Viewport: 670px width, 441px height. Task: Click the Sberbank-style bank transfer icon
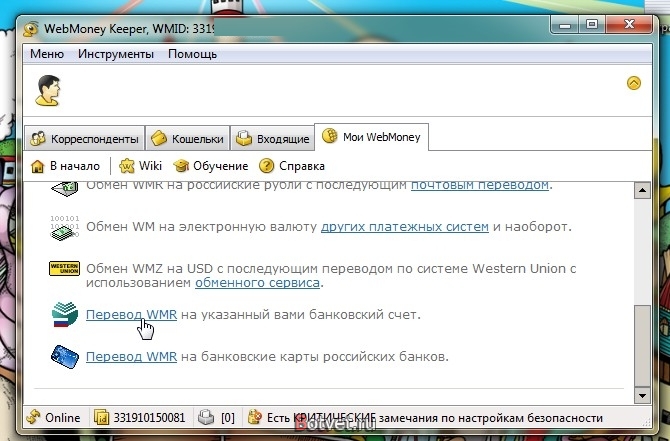[x=65, y=314]
